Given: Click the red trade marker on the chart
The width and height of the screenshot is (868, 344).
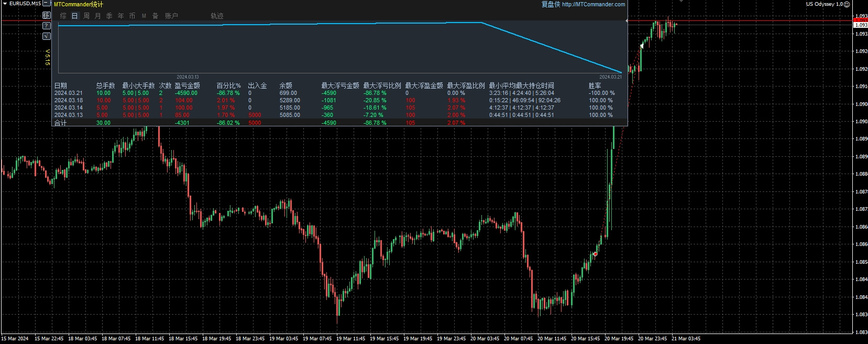Looking at the screenshot, I should coord(595,254).
